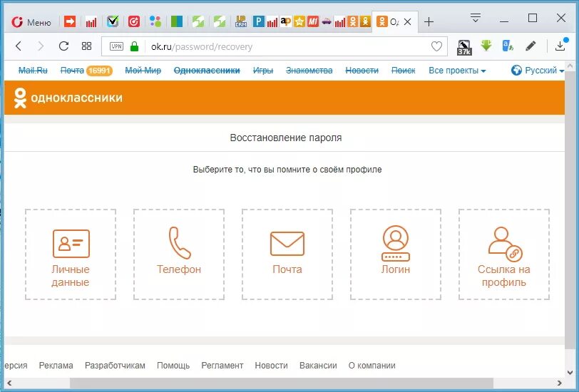Go back to previous page

[19, 46]
